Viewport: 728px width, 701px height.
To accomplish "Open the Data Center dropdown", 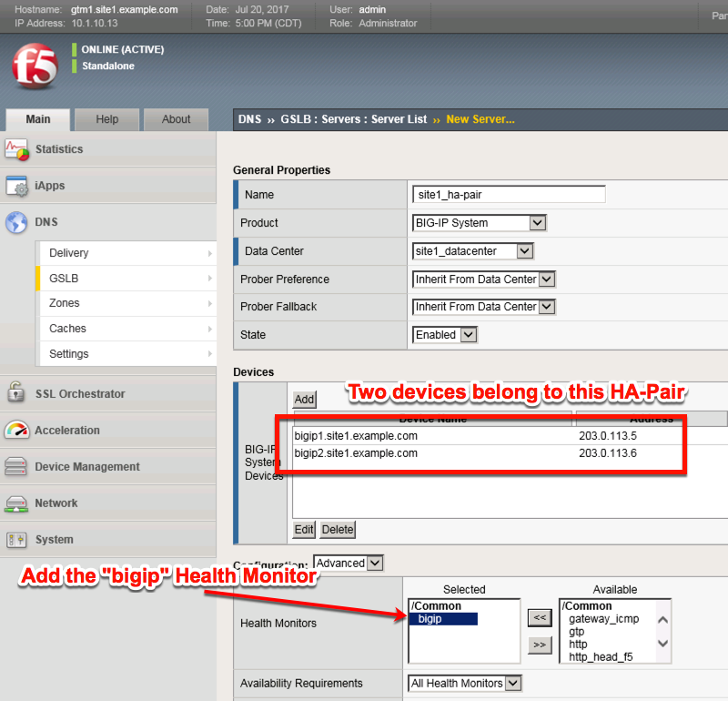I will tap(472, 251).
